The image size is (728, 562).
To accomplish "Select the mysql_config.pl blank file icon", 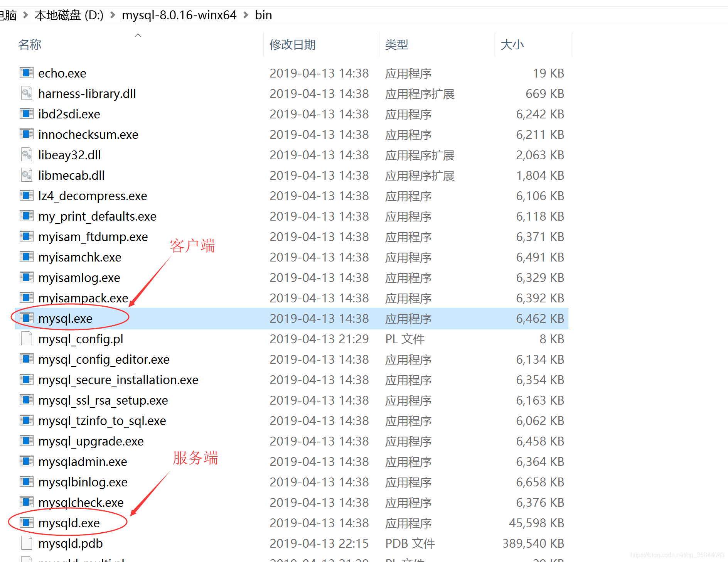I will coord(27,338).
